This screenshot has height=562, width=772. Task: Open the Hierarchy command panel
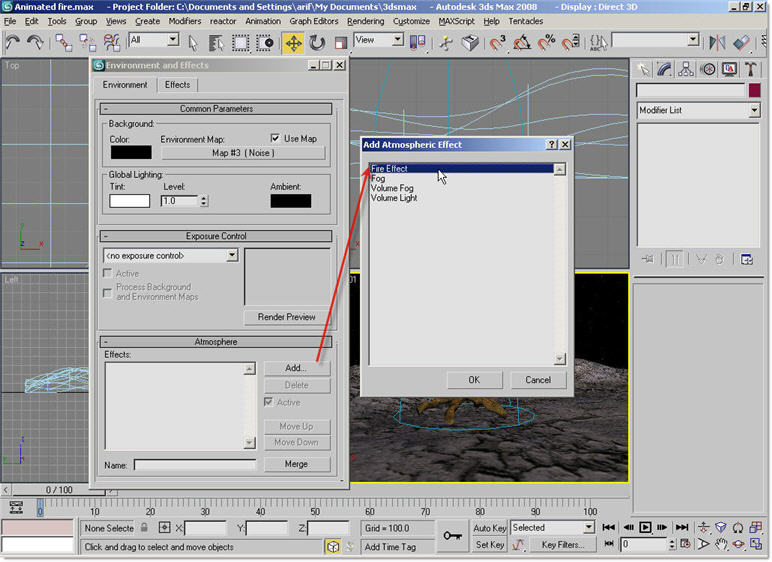[686, 69]
